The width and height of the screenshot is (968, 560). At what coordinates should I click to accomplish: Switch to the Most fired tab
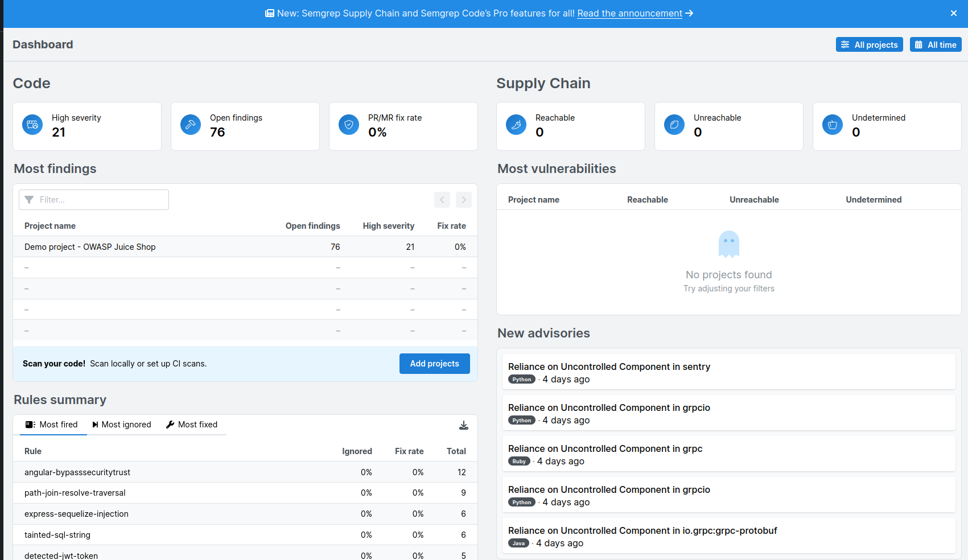coord(52,425)
